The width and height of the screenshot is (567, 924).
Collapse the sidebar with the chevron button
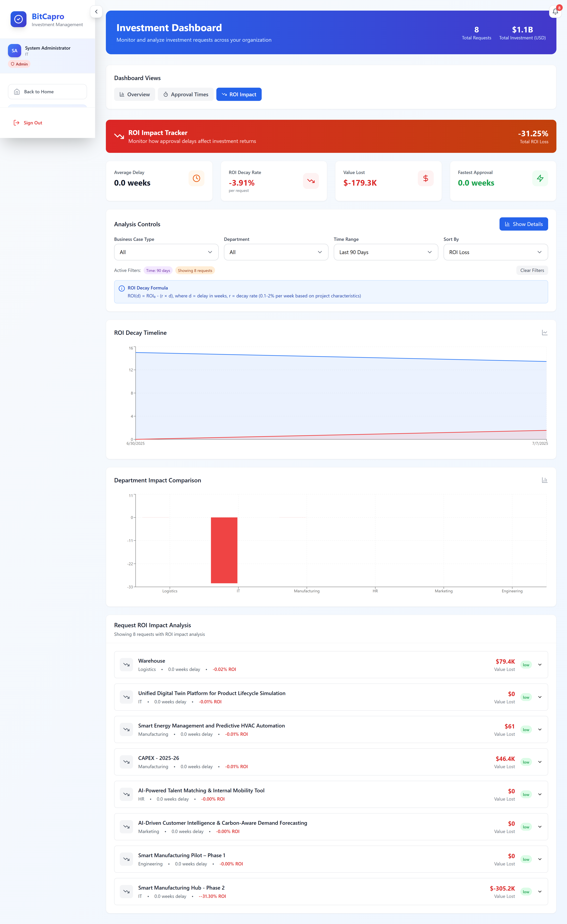[96, 12]
